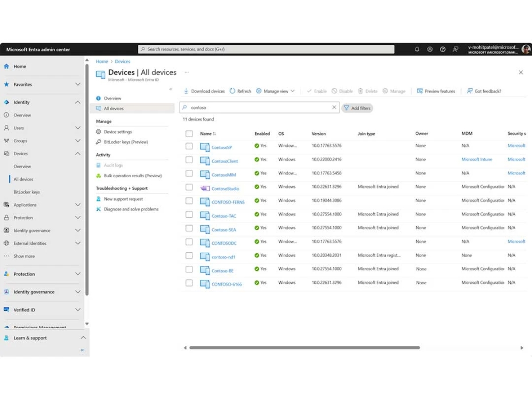Open the portal settings gear icon
Image resolution: width=532 pixels, height=399 pixels.
(x=430, y=49)
